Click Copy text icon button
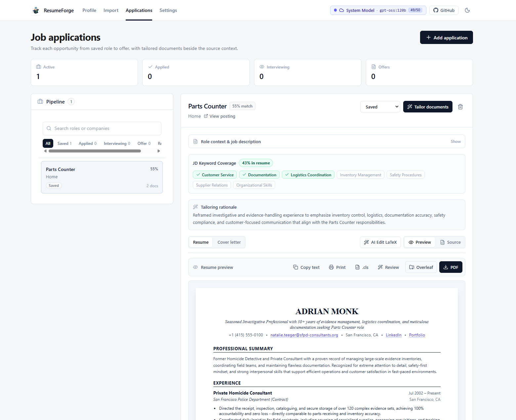 306,267
